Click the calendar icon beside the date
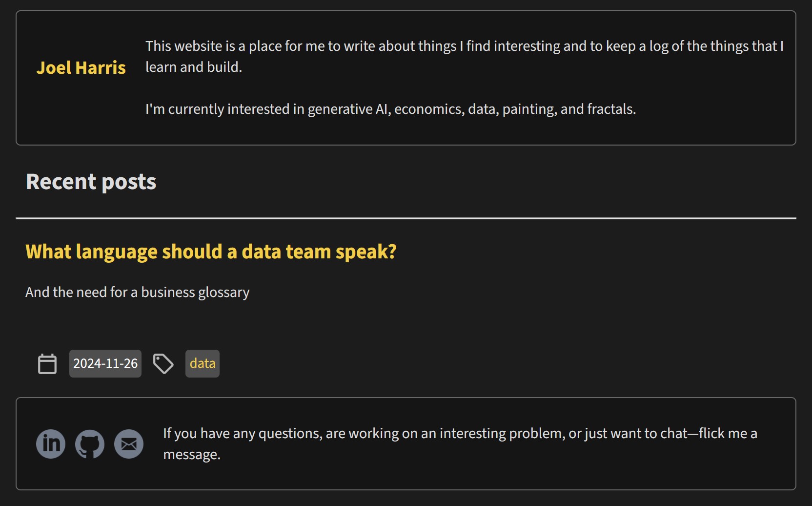Image resolution: width=812 pixels, height=506 pixels. [47, 364]
